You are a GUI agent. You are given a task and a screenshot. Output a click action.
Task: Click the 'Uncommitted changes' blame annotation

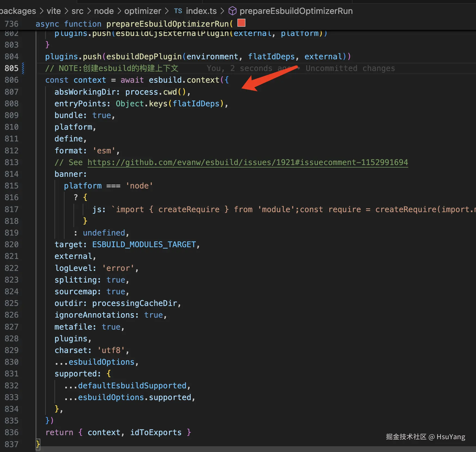coord(350,68)
